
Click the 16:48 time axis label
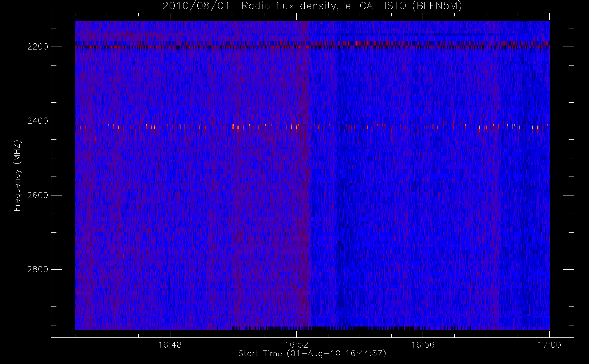pyautogui.click(x=170, y=345)
